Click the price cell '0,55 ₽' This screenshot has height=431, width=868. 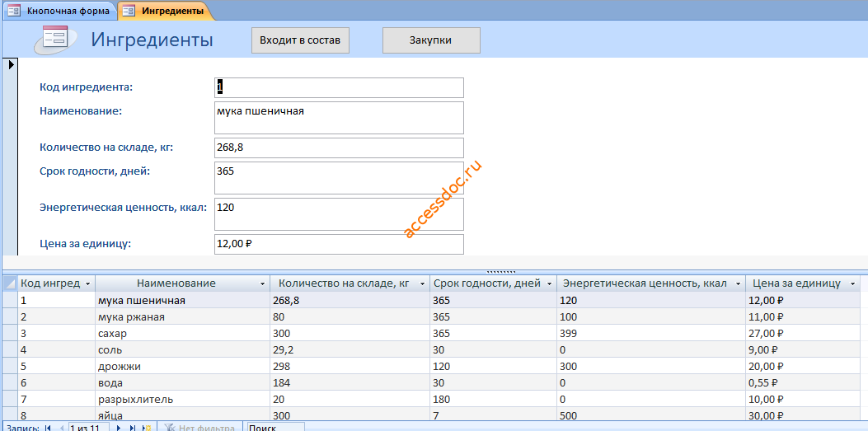[803, 382]
